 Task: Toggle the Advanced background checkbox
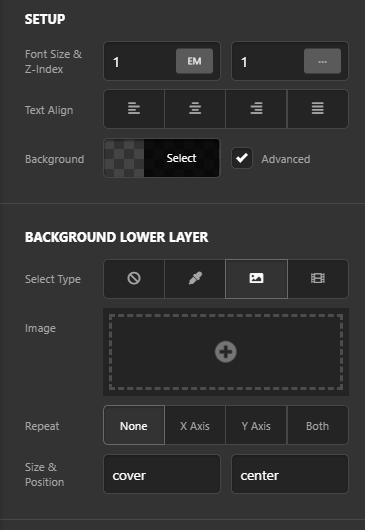242,158
